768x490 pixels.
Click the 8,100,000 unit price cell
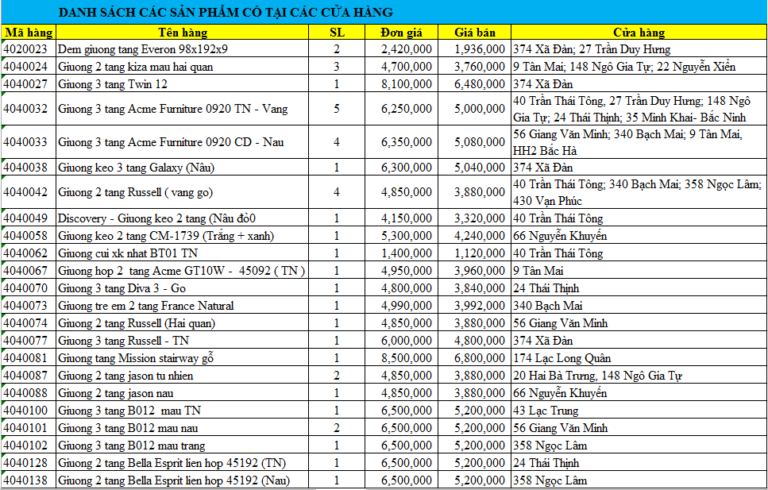407,84
